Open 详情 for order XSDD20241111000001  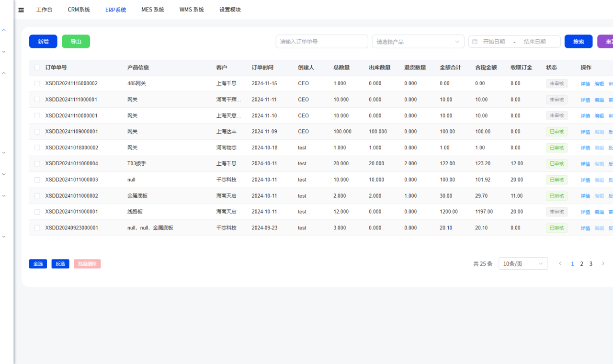pos(585,100)
